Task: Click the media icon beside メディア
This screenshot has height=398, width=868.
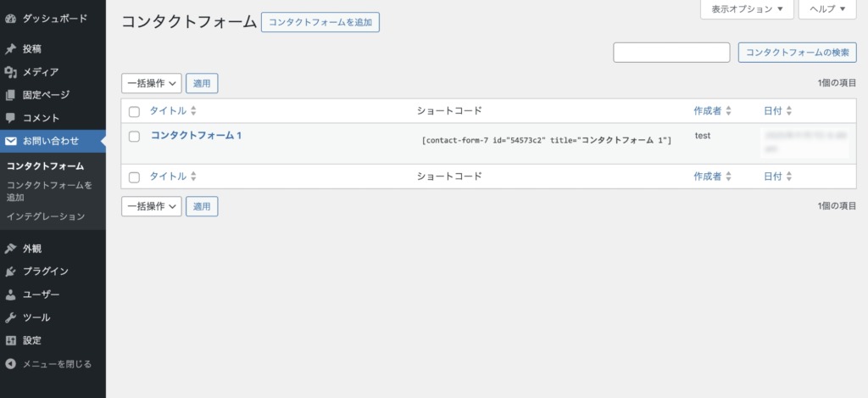Action: pyautogui.click(x=10, y=72)
